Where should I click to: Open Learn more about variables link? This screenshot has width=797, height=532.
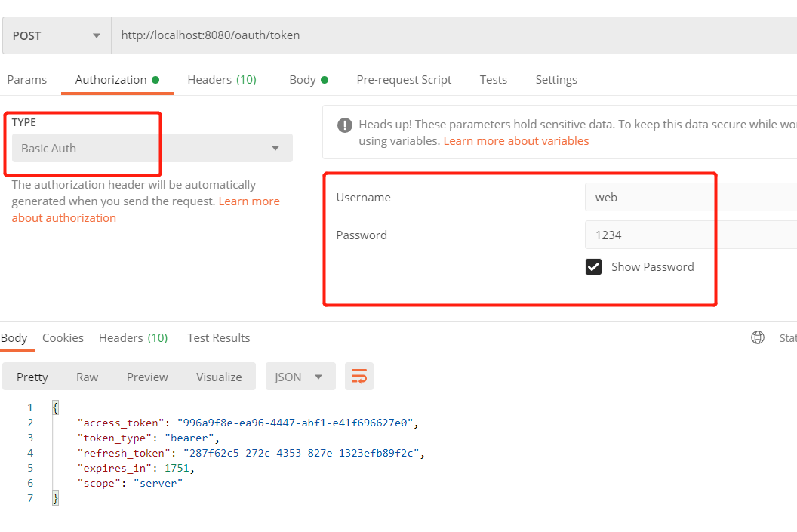pos(516,141)
